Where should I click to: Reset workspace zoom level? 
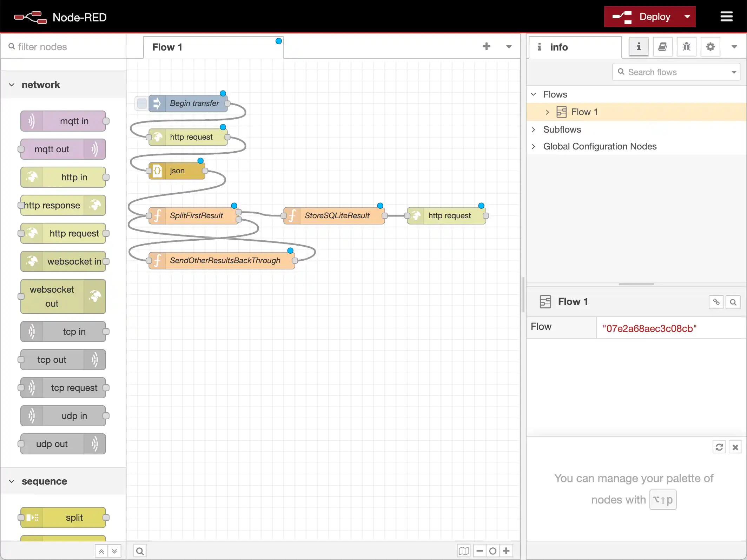493,551
